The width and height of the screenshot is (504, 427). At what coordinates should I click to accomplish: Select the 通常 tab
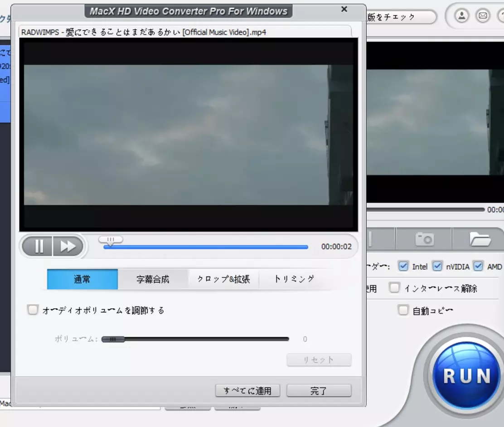[x=82, y=279]
